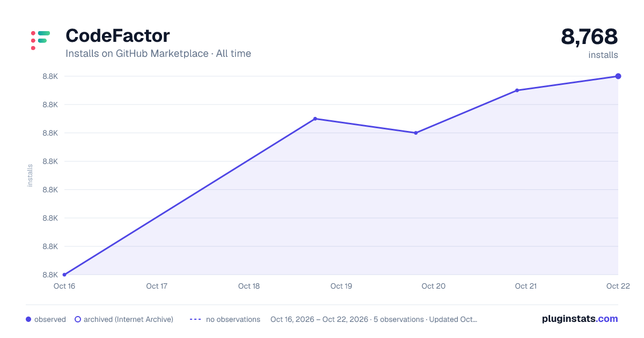The image size is (644, 338).
Task: Open the pluginstats.com link
Action: [580, 319]
